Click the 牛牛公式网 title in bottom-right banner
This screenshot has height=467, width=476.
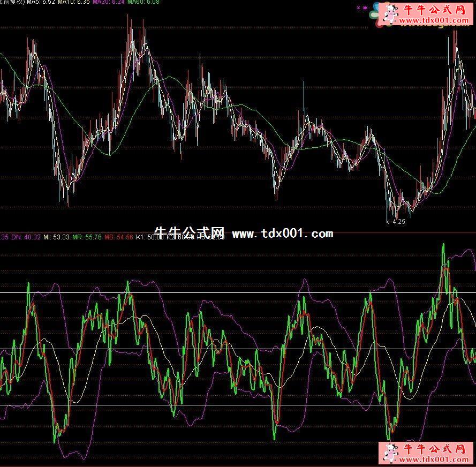click(434, 450)
